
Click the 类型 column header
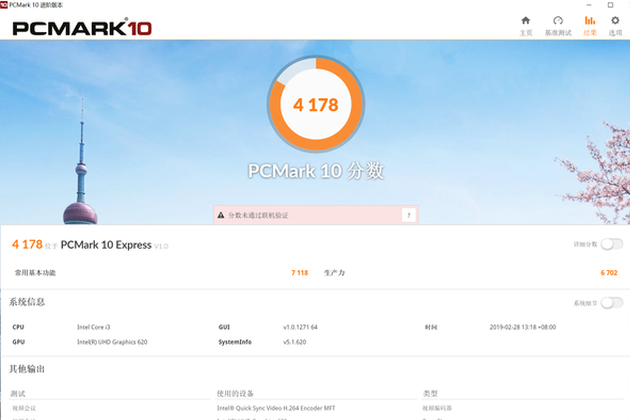point(430,393)
